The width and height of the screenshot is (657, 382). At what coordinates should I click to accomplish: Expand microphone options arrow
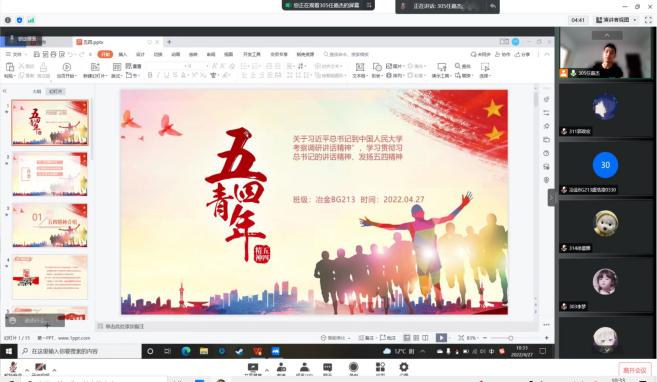pos(27,370)
